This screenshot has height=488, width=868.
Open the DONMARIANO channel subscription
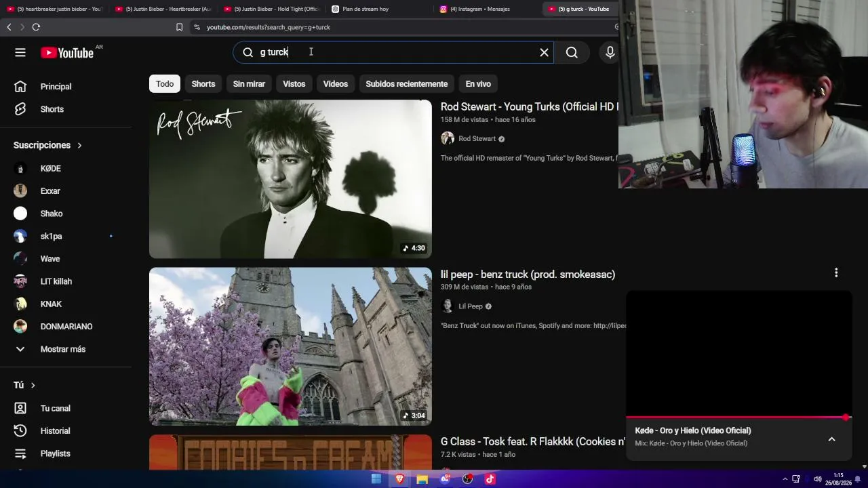(x=65, y=327)
